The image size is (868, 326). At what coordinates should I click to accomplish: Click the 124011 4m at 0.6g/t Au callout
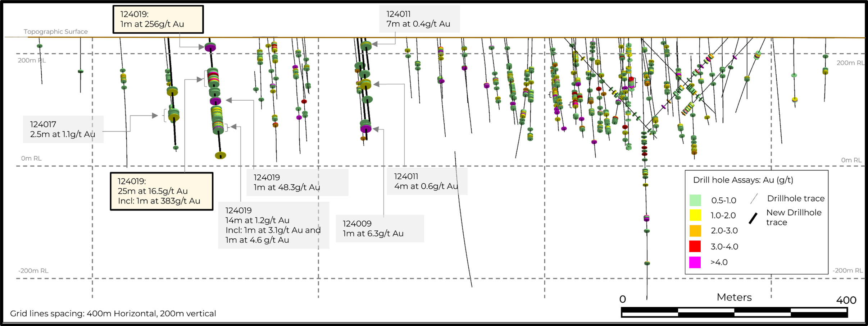pos(427,181)
